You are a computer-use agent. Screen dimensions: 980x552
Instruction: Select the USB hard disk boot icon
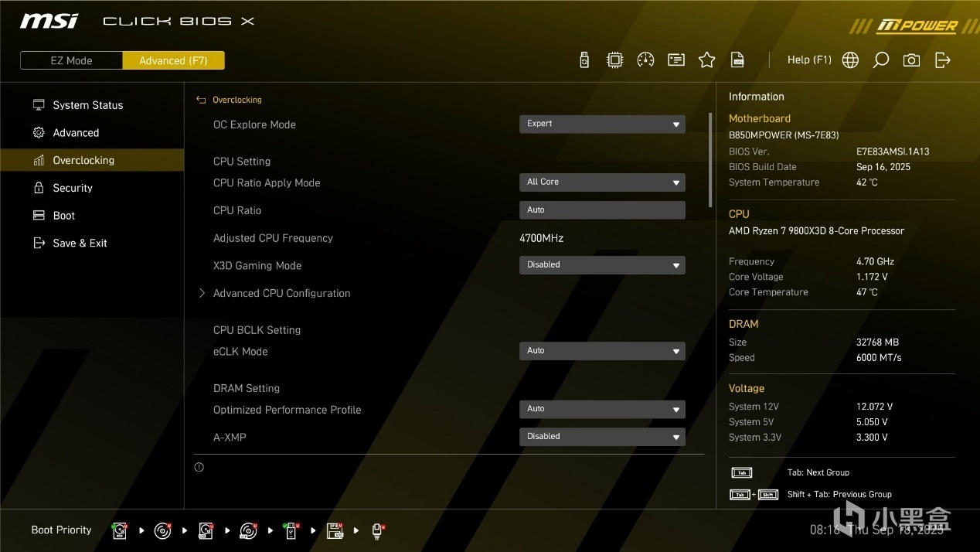[205, 530]
